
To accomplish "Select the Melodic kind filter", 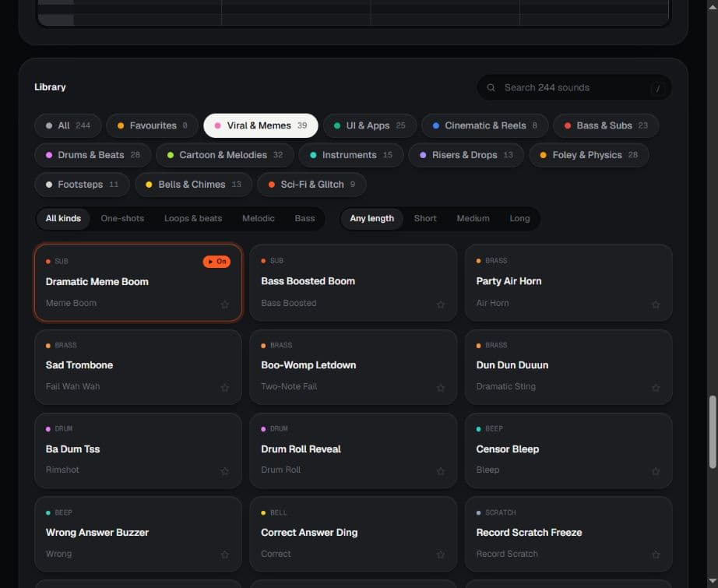I will pyautogui.click(x=259, y=218).
